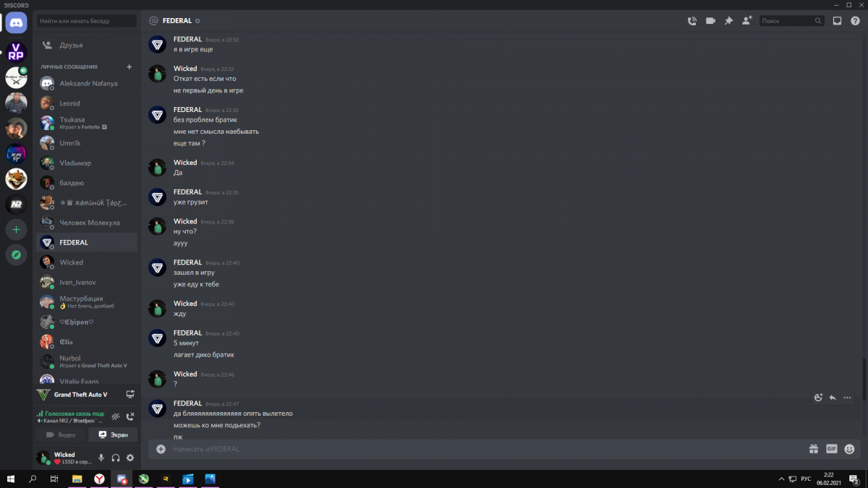Disconnect from the voice channel

coord(130,416)
